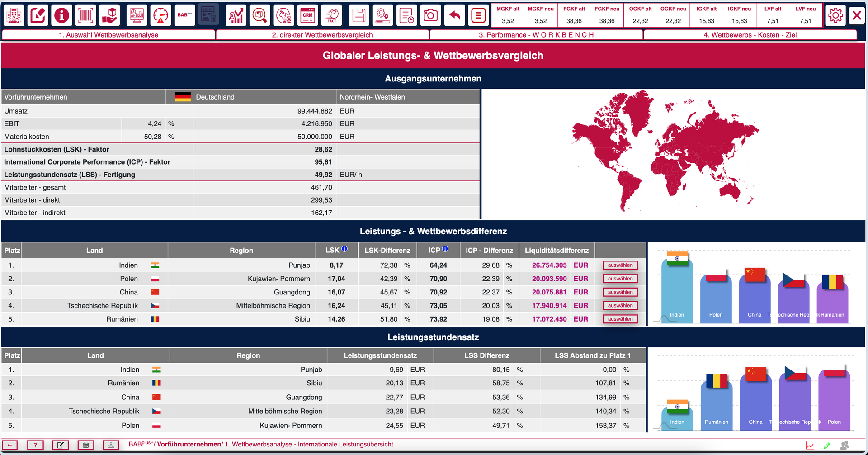Open the 3. Performance - WORKBENCH tab
The height and width of the screenshot is (455, 868).
coord(536,35)
